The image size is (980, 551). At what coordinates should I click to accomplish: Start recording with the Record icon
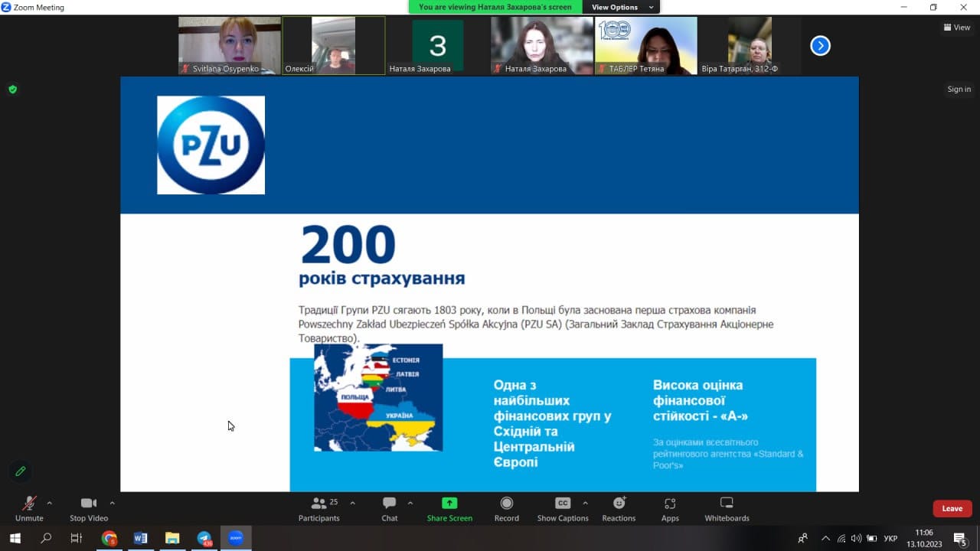506,504
